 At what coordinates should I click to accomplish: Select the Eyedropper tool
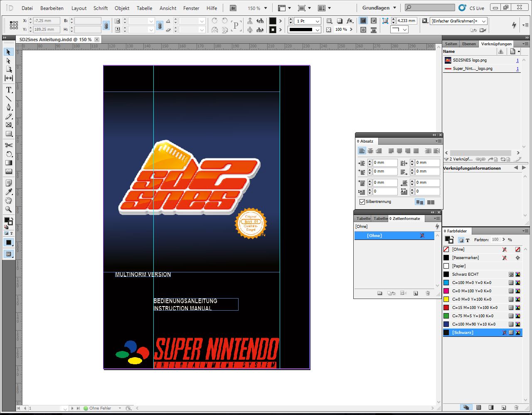8,192
